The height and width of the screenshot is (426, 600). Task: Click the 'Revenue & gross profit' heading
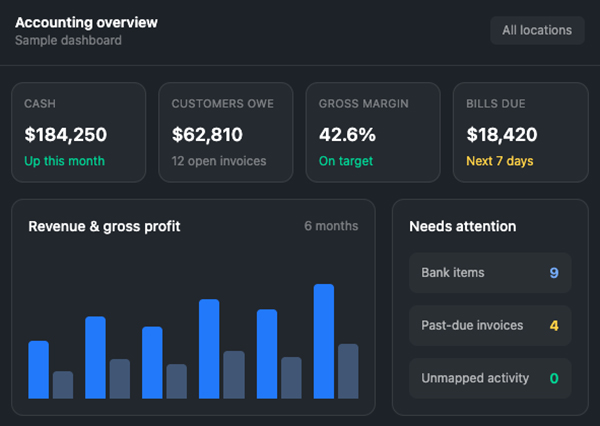point(104,227)
